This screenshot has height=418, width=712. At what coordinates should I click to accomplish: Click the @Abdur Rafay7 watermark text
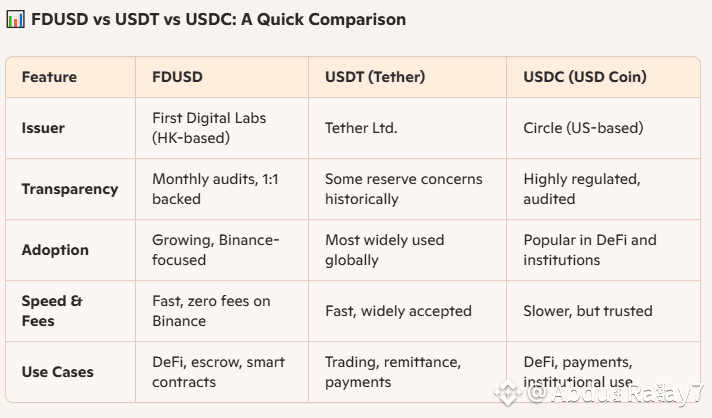(x=615, y=393)
